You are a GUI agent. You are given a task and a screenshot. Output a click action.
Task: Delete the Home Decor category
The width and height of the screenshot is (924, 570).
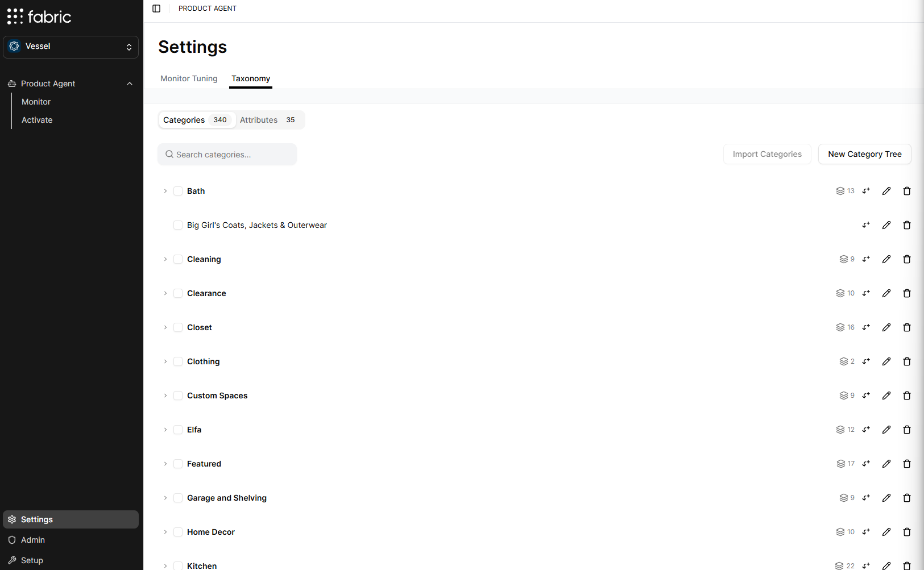(x=907, y=532)
